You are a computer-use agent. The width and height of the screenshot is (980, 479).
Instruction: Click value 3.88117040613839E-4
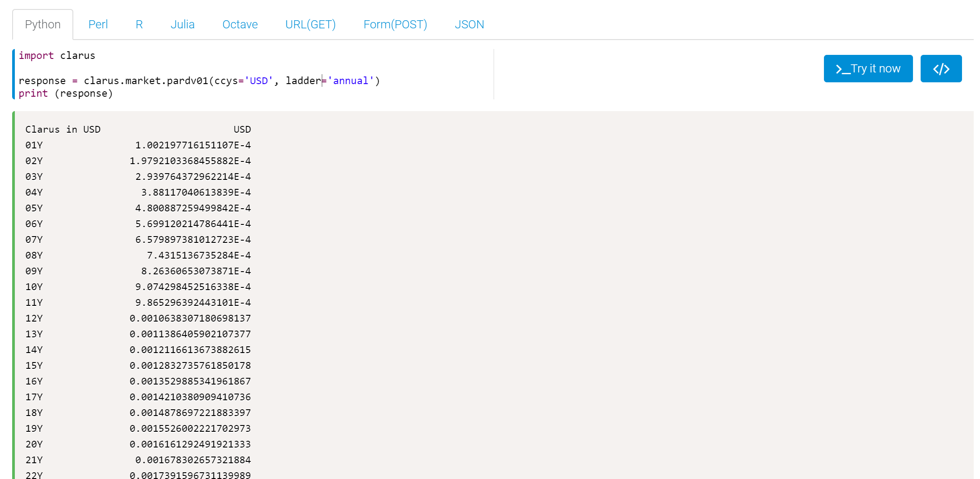tap(196, 192)
